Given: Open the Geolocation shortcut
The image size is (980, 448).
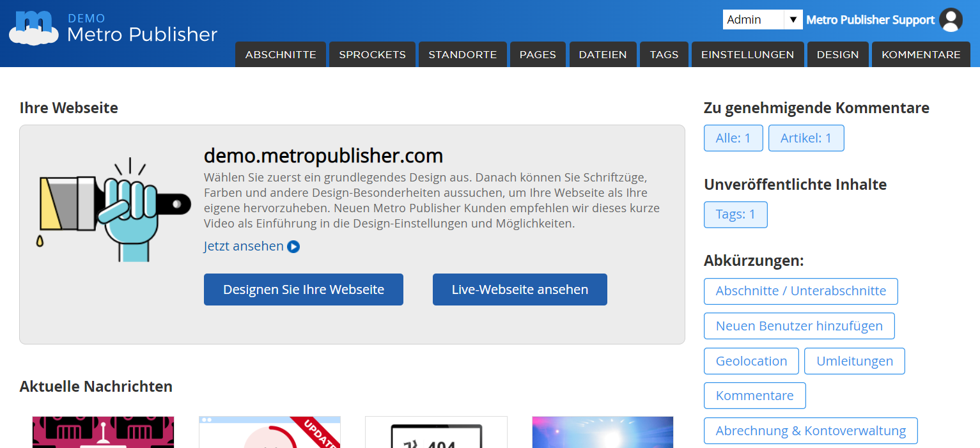Looking at the screenshot, I should (x=751, y=361).
